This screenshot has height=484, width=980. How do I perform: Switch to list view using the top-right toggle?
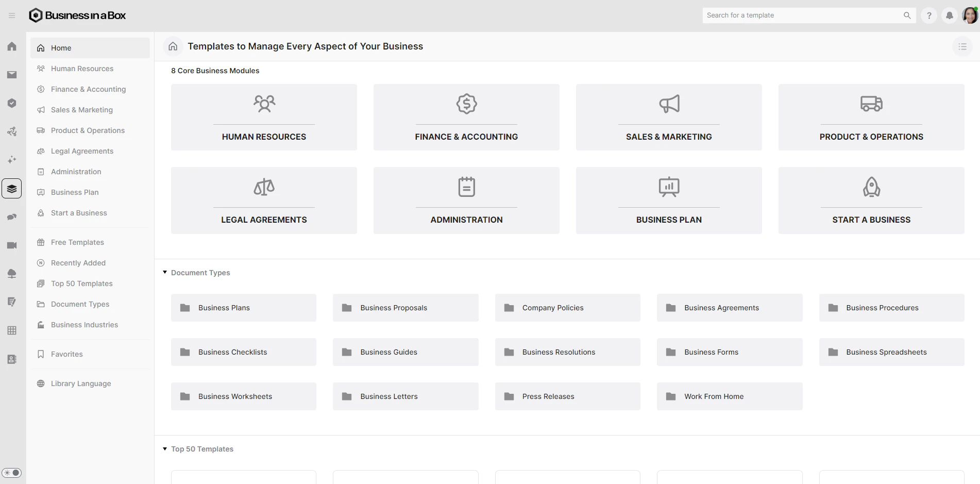point(962,46)
